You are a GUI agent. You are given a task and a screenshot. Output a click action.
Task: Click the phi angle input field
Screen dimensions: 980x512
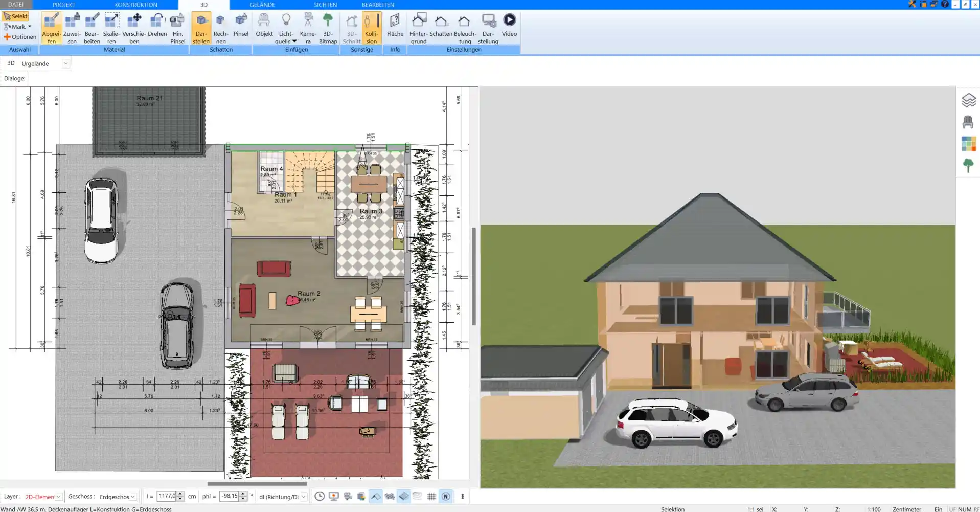229,496
